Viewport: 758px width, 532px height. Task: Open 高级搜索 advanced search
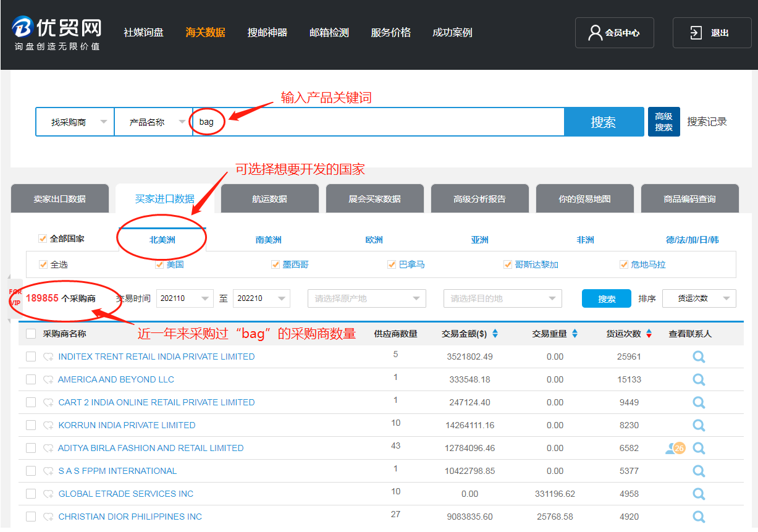tap(664, 122)
